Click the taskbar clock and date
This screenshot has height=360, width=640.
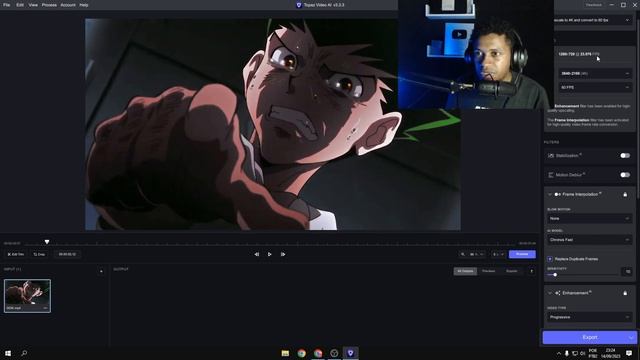coord(610,353)
